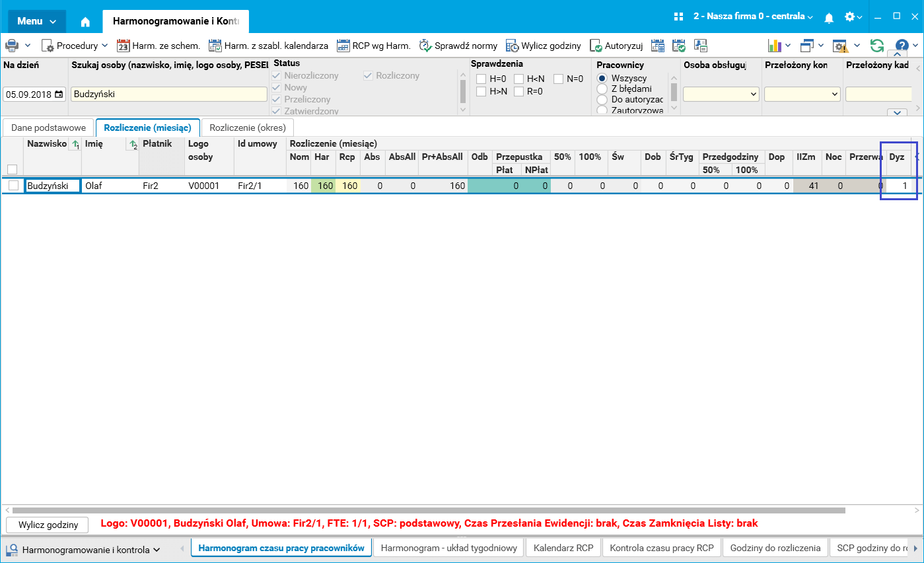Open the Kalendarz RCP bottom tab

563,548
